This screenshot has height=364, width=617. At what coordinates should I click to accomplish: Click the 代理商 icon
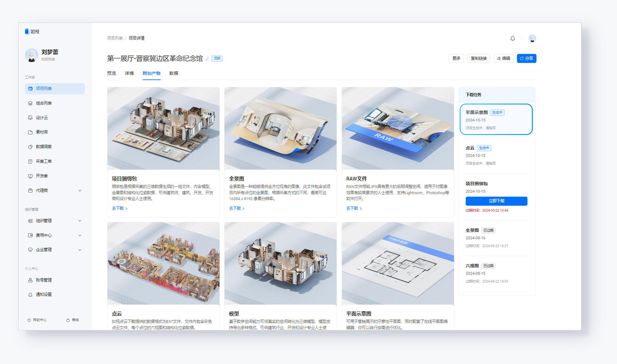(30, 190)
